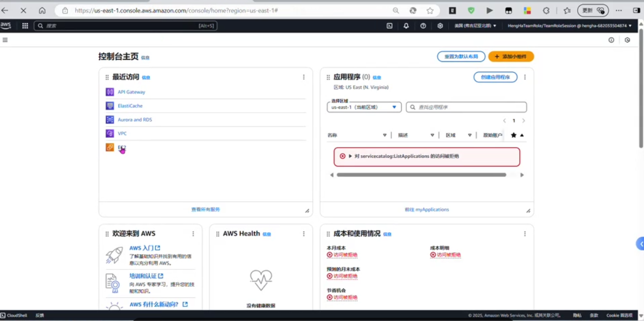Open the side help panel blue tab

click(640, 243)
